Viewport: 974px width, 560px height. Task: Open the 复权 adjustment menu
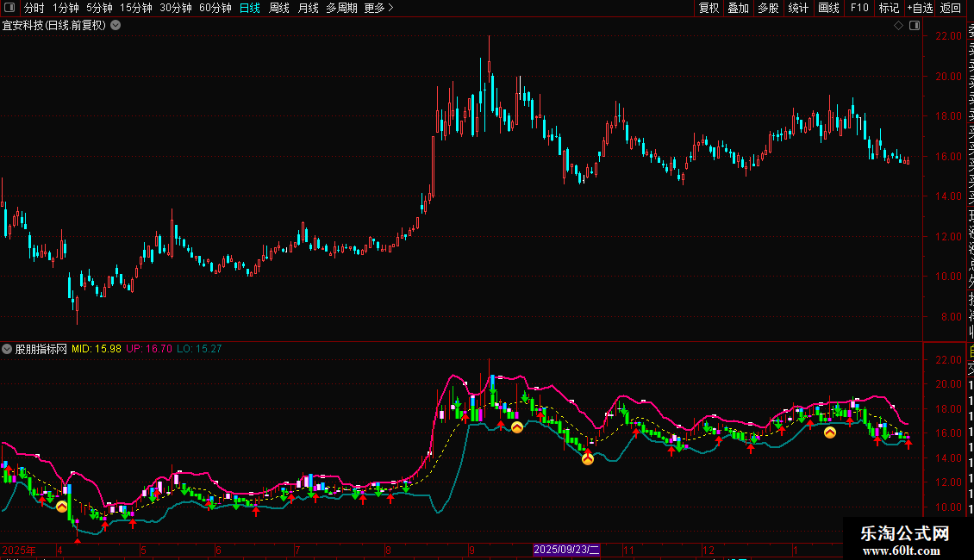pyautogui.click(x=709, y=8)
